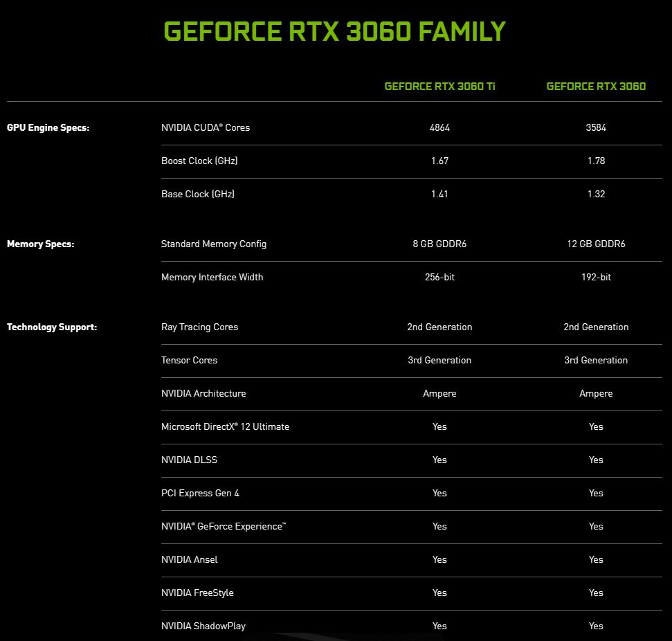
Task: Select the Microsoft DirectX 12 Ultimate label
Action: [225, 426]
